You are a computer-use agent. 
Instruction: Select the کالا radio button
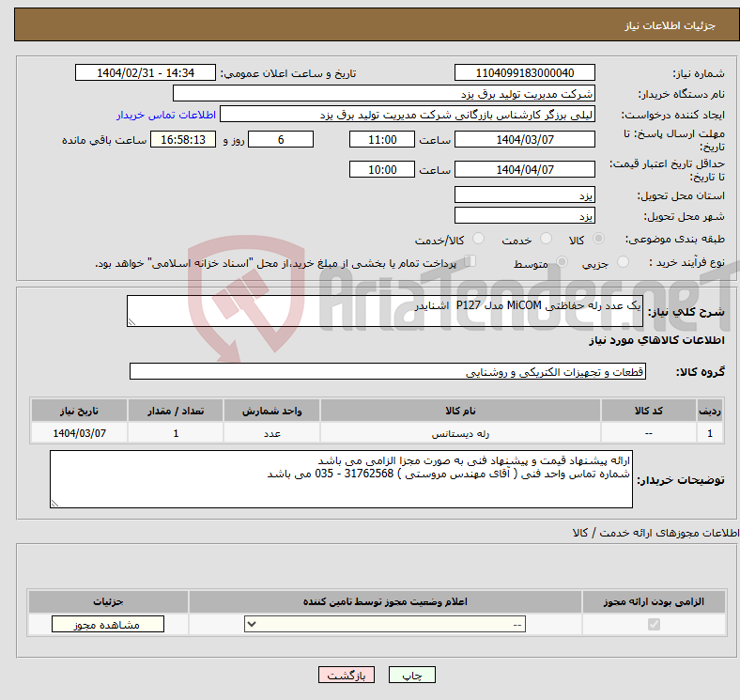598,239
